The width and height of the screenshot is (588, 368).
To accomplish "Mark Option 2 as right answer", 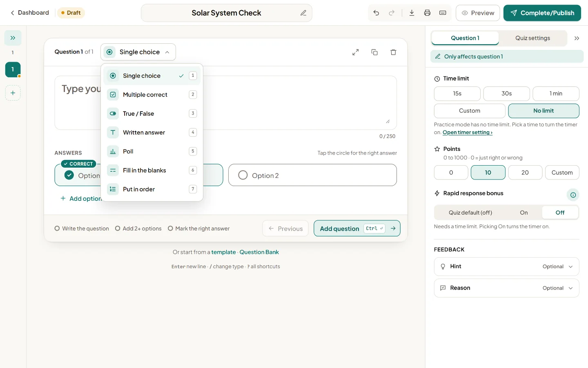I will click(x=243, y=175).
